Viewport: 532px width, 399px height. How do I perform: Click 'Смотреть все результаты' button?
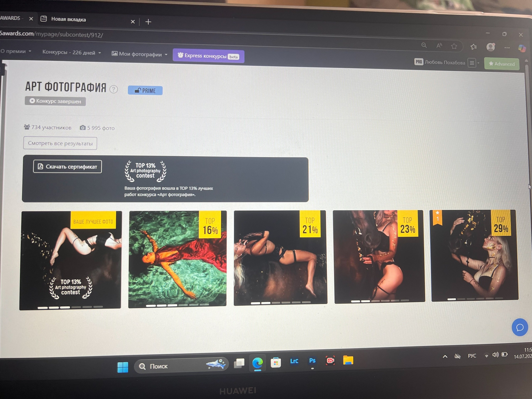pyautogui.click(x=60, y=143)
